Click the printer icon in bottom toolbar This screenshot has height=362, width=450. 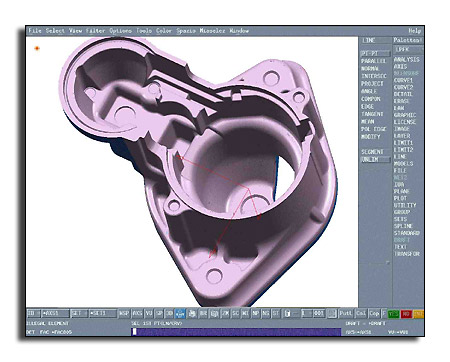click(x=192, y=313)
